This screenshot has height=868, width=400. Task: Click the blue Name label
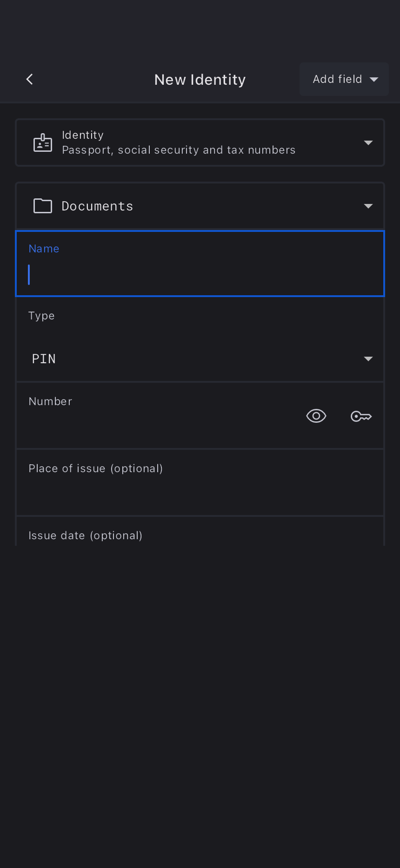44,249
